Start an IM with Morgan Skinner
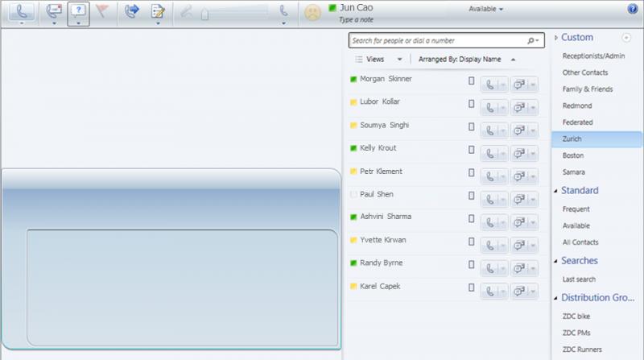This screenshot has width=644, height=360. (x=519, y=85)
